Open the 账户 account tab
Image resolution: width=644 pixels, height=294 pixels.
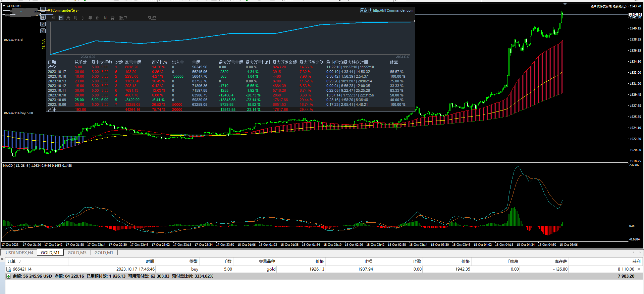tap(123, 18)
